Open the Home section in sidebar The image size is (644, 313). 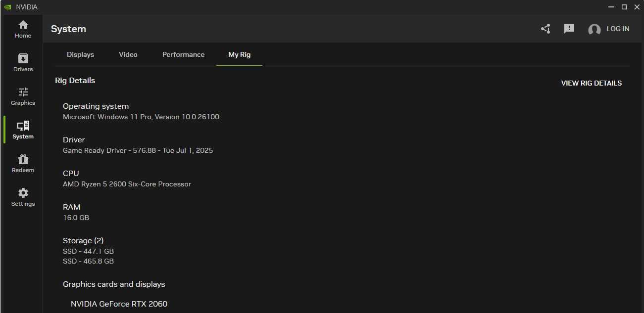(23, 29)
